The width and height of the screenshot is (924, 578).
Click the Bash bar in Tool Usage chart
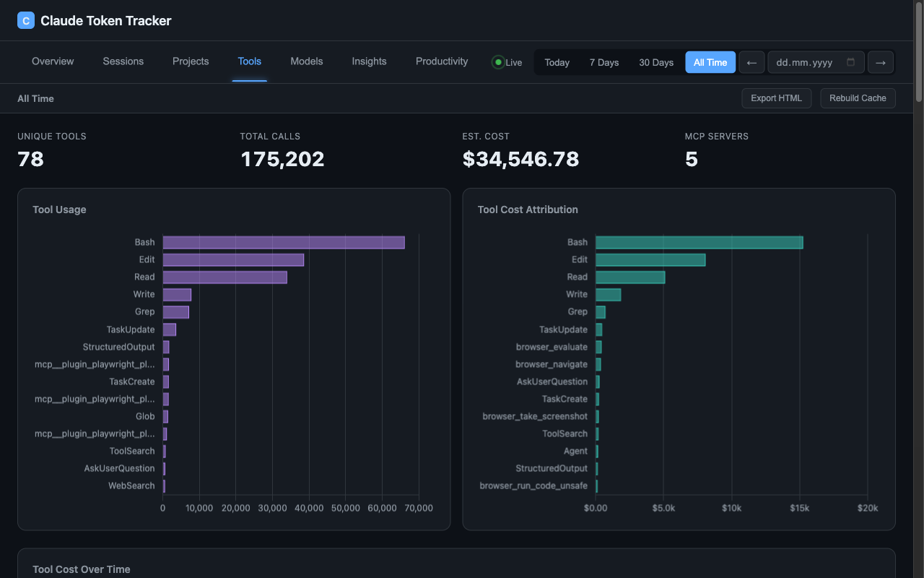[x=284, y=242]
